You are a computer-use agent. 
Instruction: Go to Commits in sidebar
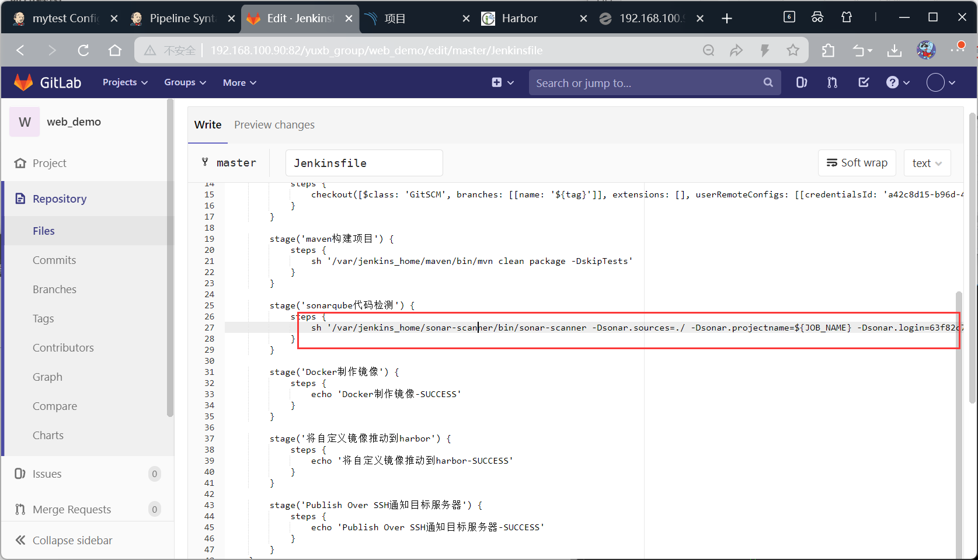(x=54, y=260)
